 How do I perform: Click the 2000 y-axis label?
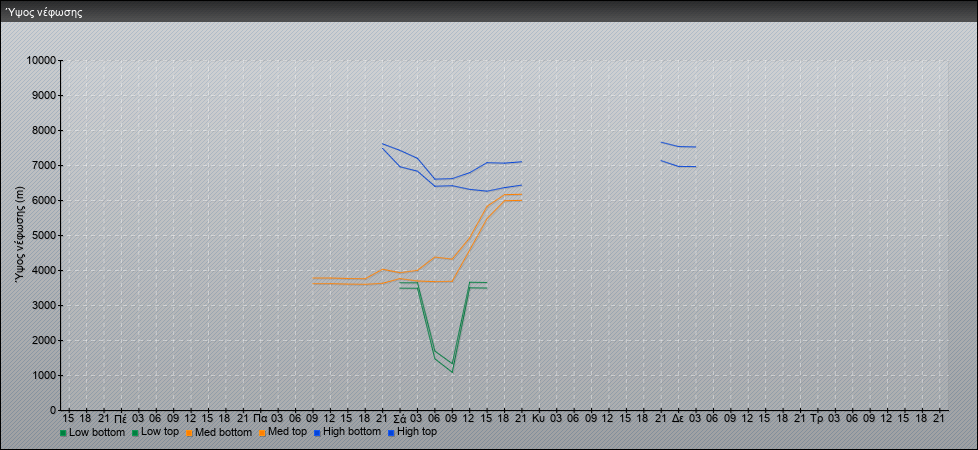pos(43,340)
